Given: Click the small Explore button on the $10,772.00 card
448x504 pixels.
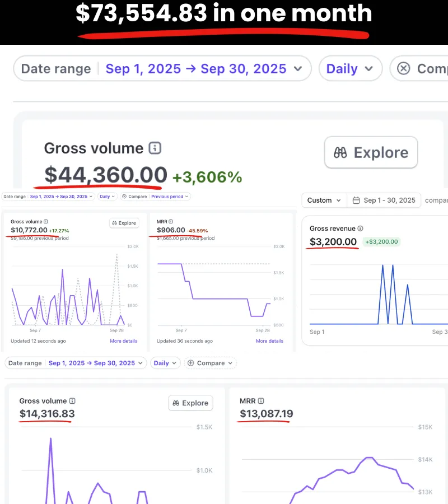Looking at the screenshot, I should [124, 223].
